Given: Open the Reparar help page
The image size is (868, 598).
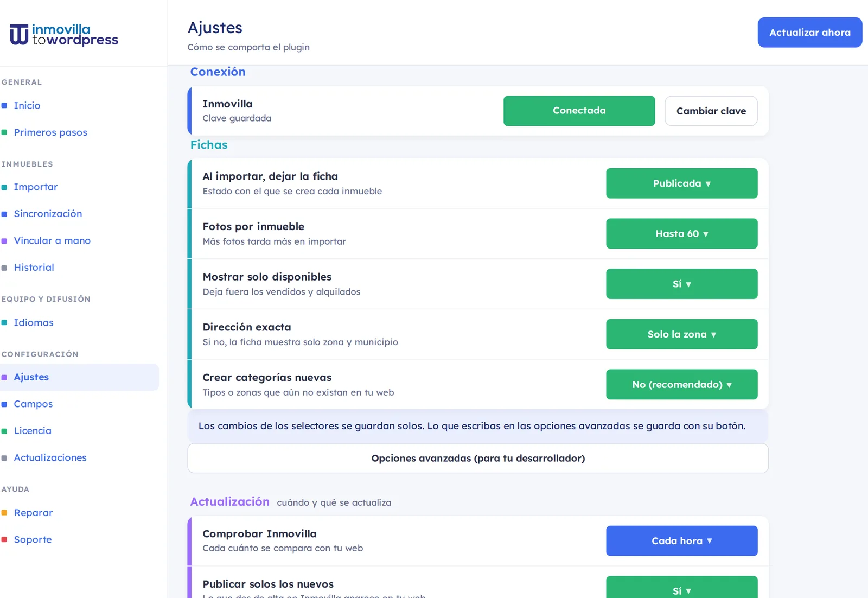Looking at the screenshot, I should pyautogui.click(x=33, y=513).
